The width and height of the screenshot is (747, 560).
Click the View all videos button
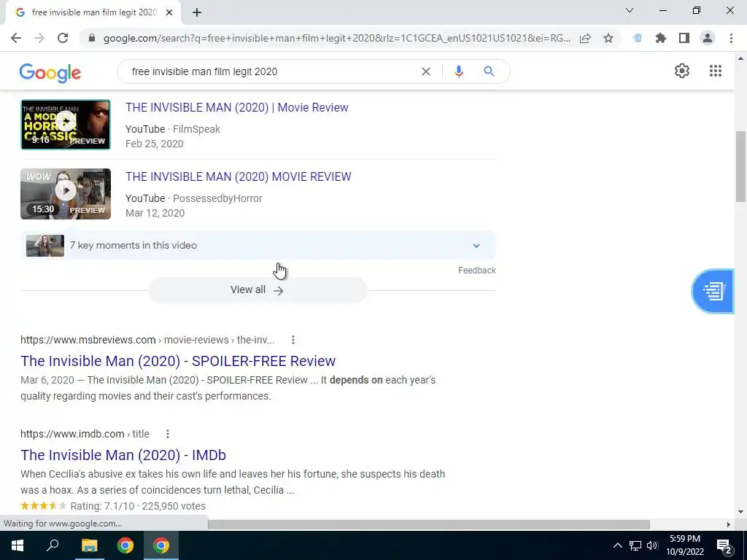pyautogui.click(x=258, y=289)
